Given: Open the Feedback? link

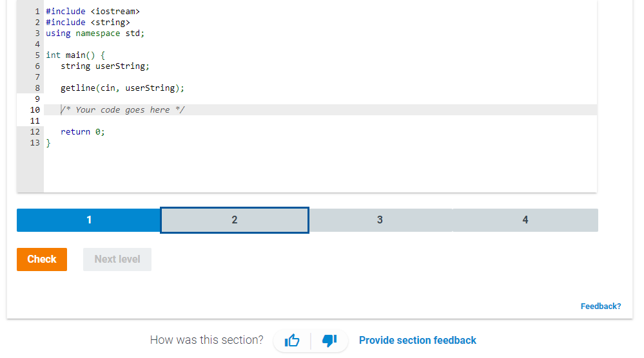Looking at the screenshot, I should point(600,306).
